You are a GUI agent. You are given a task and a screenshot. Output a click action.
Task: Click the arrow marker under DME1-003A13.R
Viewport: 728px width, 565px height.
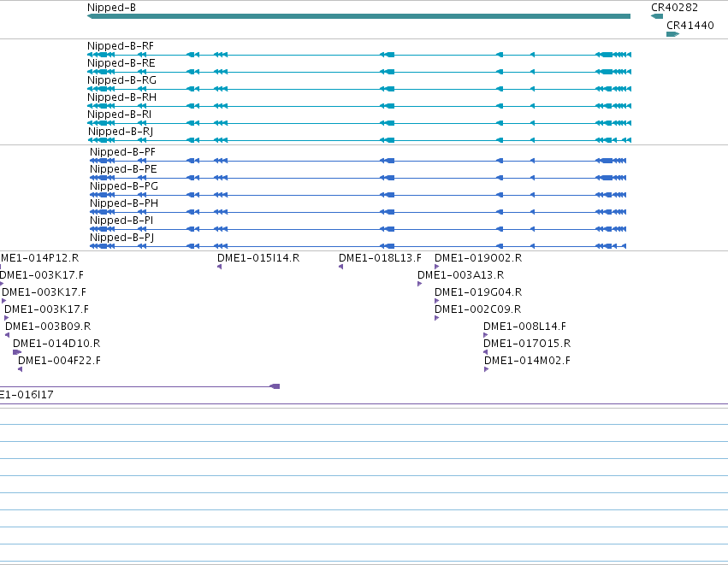420,284
